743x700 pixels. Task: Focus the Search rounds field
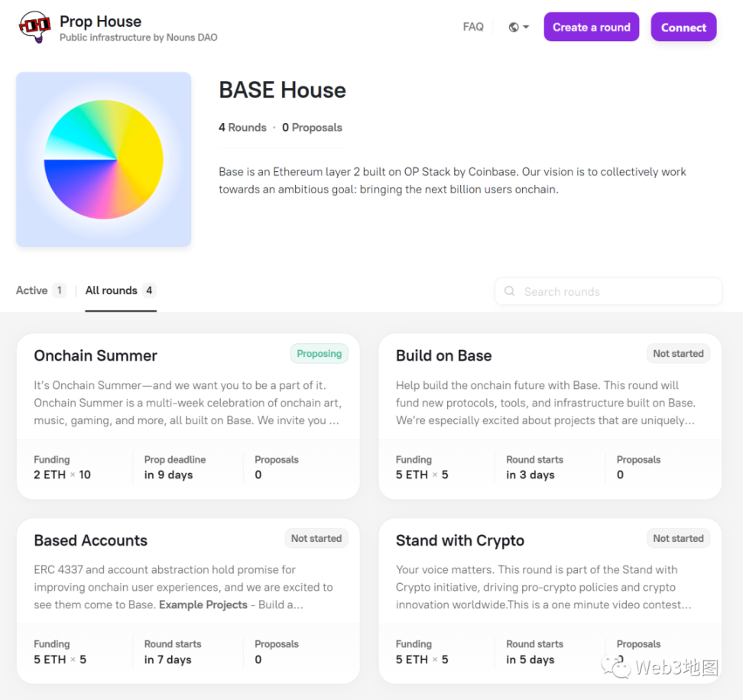[608, 291]
